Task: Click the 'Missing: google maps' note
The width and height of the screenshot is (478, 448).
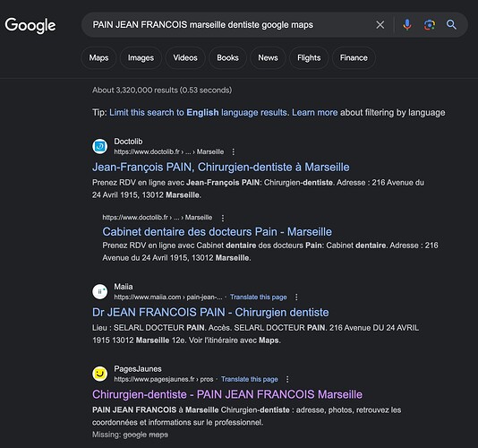Action: point(130,435)
